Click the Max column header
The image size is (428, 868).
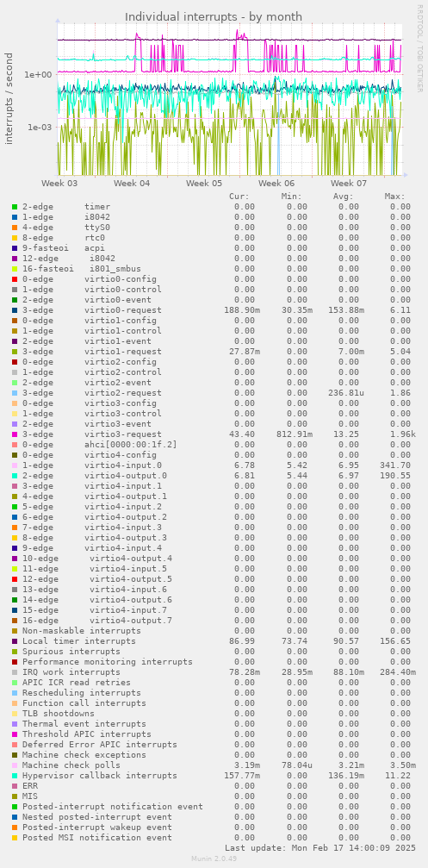(x=394, y=196)
